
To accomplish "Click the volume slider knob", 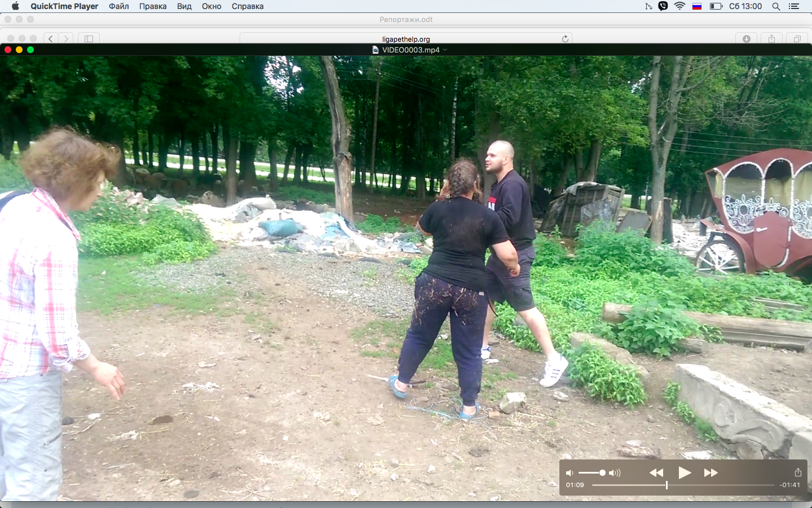I will [x=602, y=473].
